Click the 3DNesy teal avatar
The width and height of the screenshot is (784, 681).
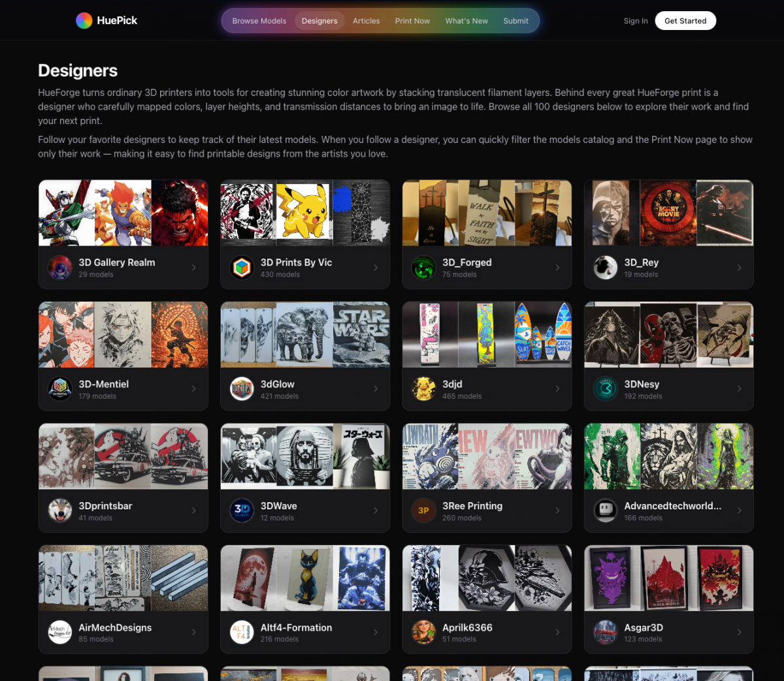pos(606,389)
